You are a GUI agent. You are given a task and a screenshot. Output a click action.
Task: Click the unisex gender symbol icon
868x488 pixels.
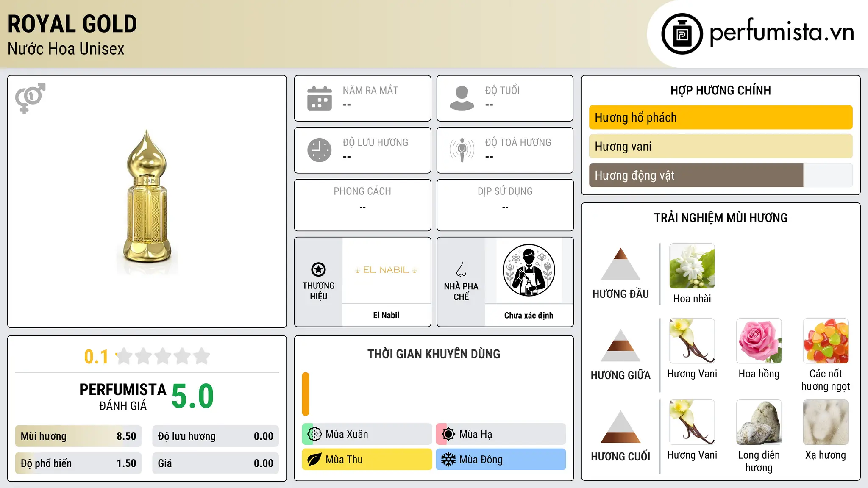click(x=30, y=98)
